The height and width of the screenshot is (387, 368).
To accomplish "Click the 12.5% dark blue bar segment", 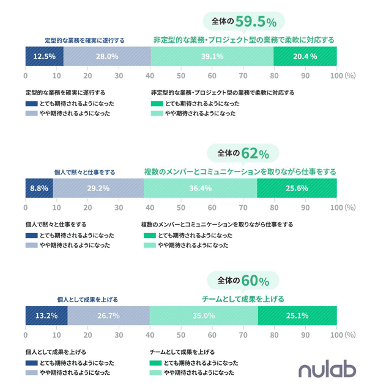I will (45, 56).
